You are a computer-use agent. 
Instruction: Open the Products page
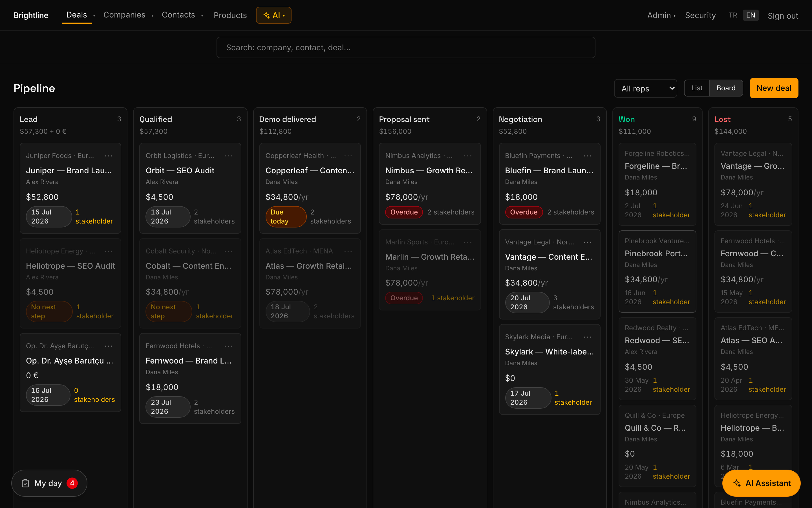tap(230, 15)
